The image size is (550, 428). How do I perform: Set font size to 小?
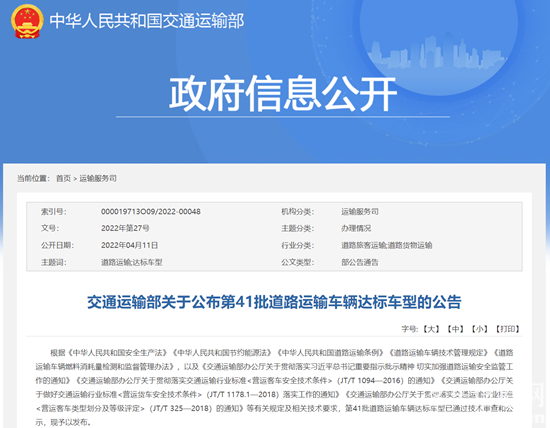tap(479, 329)
